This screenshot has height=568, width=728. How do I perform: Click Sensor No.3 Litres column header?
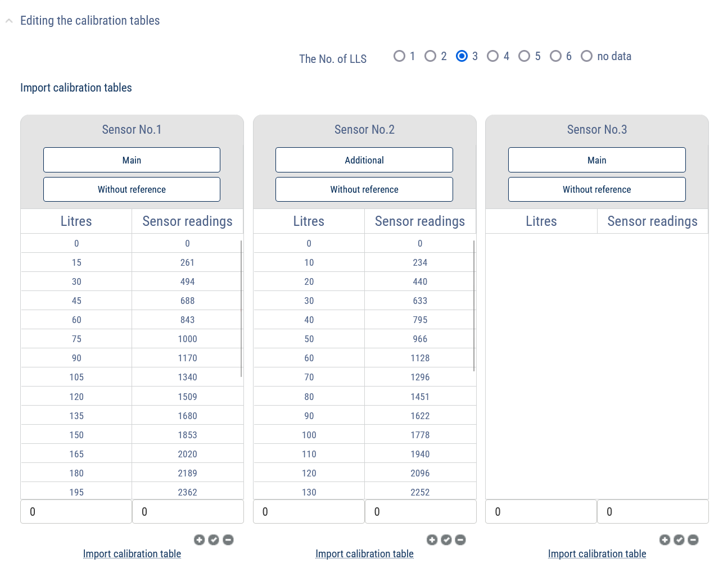tap(541, 221)
